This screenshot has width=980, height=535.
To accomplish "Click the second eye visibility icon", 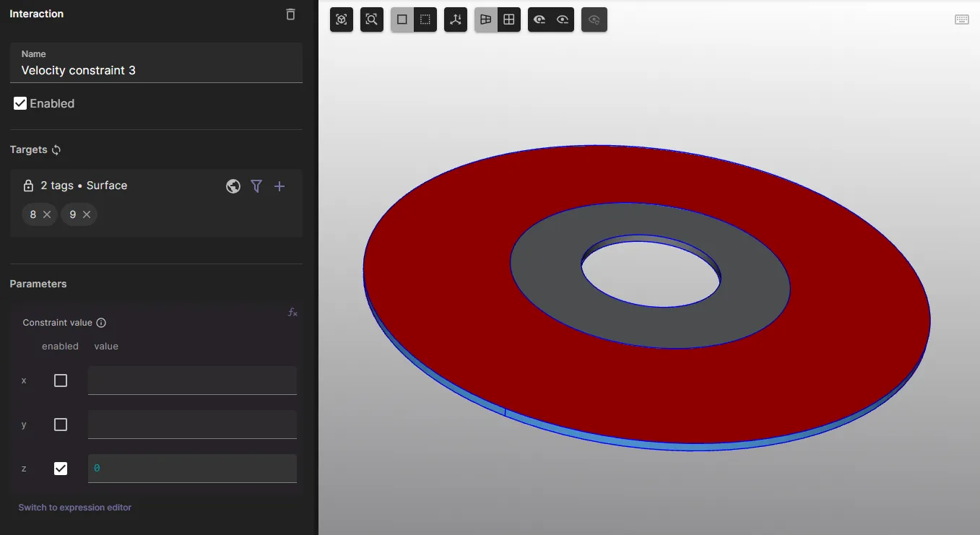I will [563, 19].
